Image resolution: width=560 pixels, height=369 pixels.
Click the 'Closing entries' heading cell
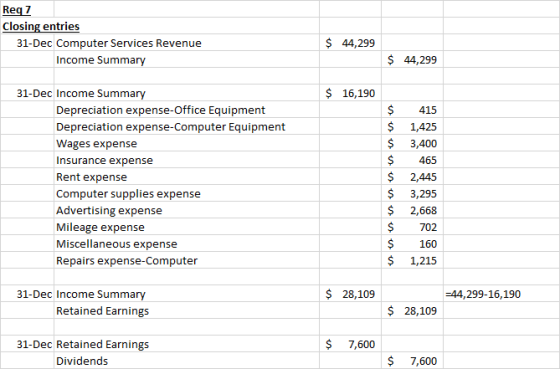41,26
